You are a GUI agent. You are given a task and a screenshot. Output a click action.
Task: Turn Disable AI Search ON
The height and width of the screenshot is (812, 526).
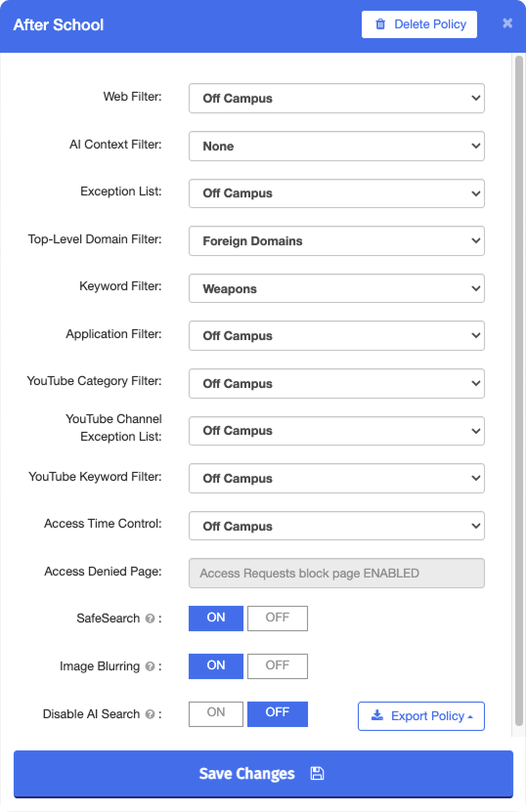point(216,713)
